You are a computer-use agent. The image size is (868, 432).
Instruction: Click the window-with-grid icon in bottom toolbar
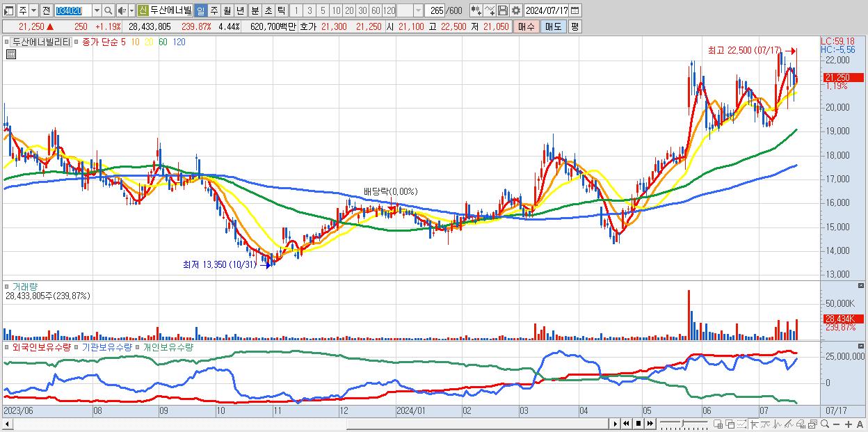coord(718,424)
